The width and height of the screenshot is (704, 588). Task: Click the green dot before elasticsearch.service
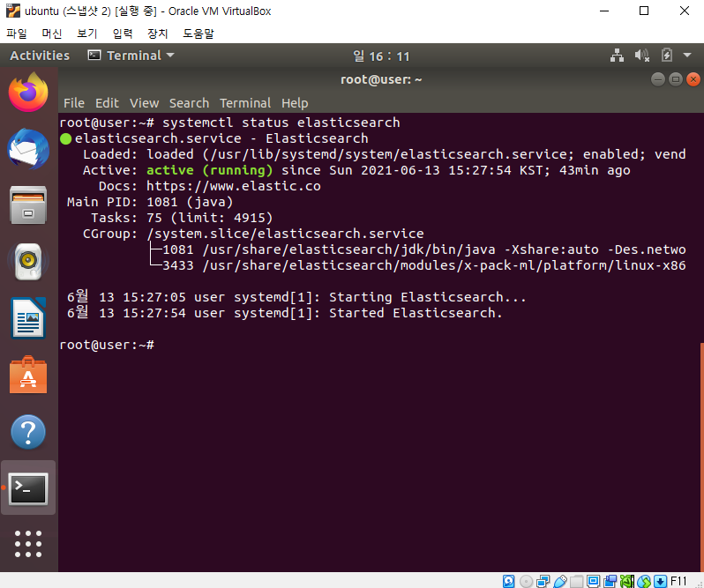65,139
